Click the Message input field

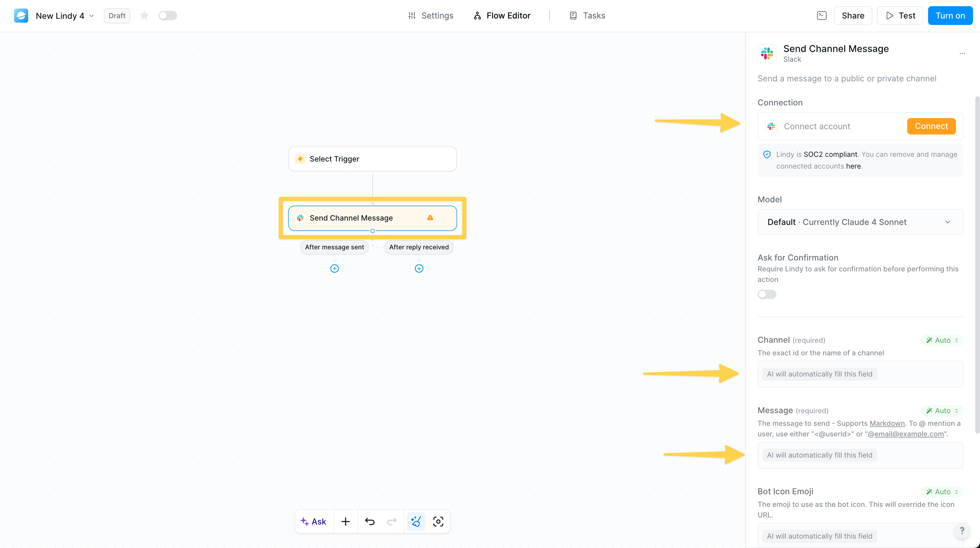point(861,455)
